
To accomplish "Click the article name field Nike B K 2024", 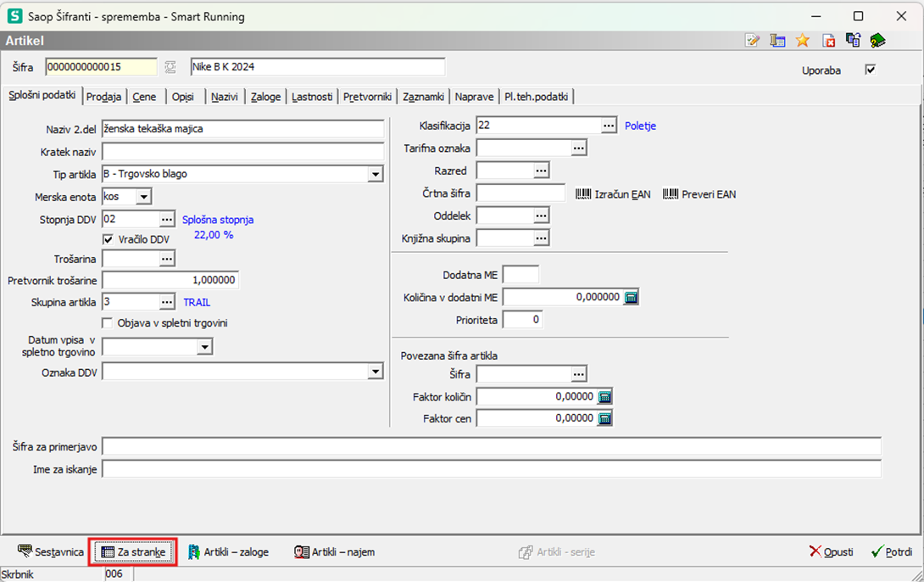I will [x=318, y=67].
